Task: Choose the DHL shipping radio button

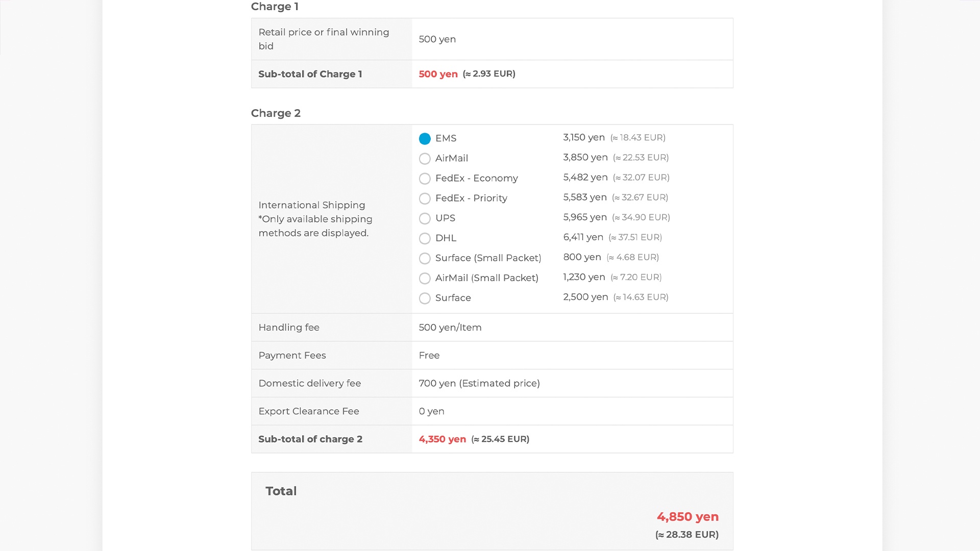Action: click(x=425, y=238)
